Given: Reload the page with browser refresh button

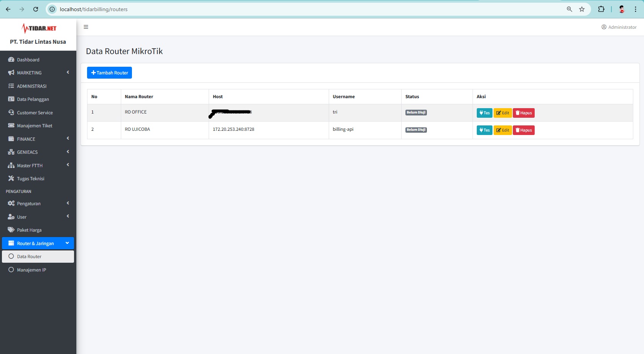Looking at the screenshot, I should (36, 9).
